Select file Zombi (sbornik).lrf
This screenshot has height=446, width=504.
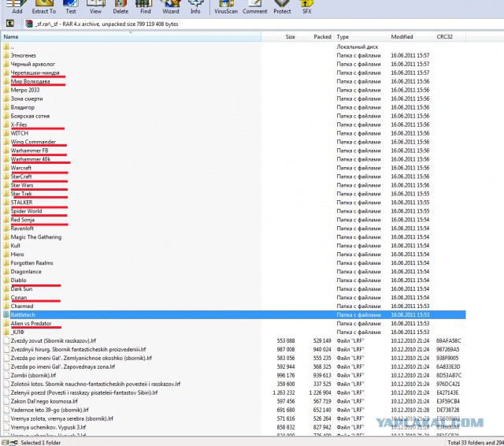(x=234, y=376)
